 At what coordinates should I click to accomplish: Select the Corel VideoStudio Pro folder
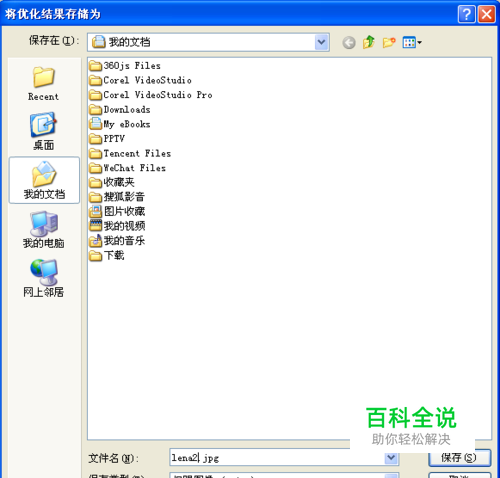pyautogui.click(x=151, y=95)
